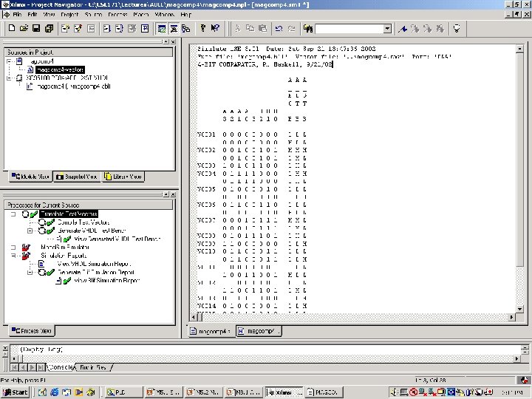The image size is (532, 399).
Task: Switch to Module View tab
Action: pos(30,177)
